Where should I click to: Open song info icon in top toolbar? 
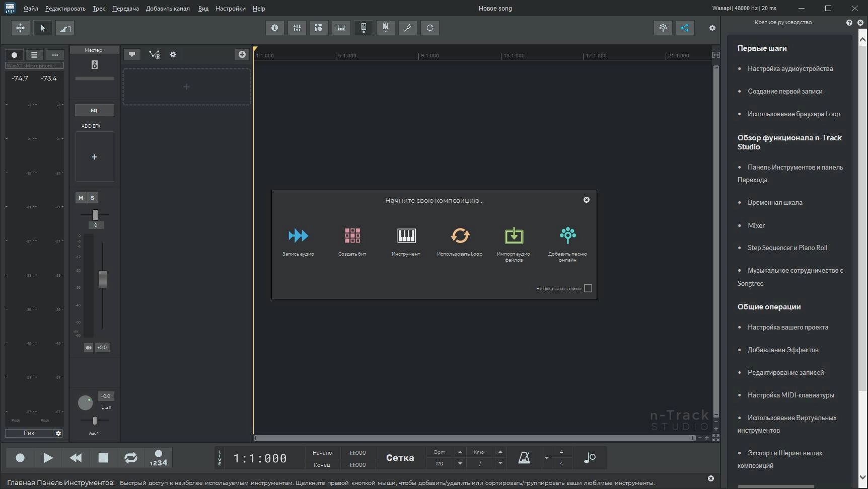[275, 28]
